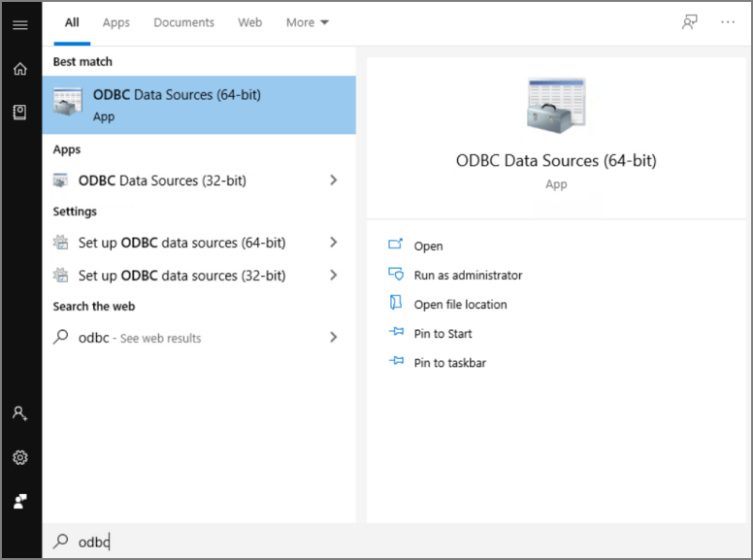Pin the app to taskbar
This screenshot has height=560, width=753.
click(x=449, y=363)
